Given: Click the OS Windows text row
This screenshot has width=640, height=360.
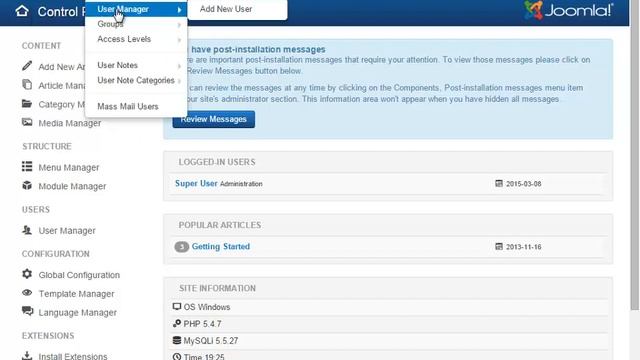Looking at the screenshot, I should (x=207, y=307).
